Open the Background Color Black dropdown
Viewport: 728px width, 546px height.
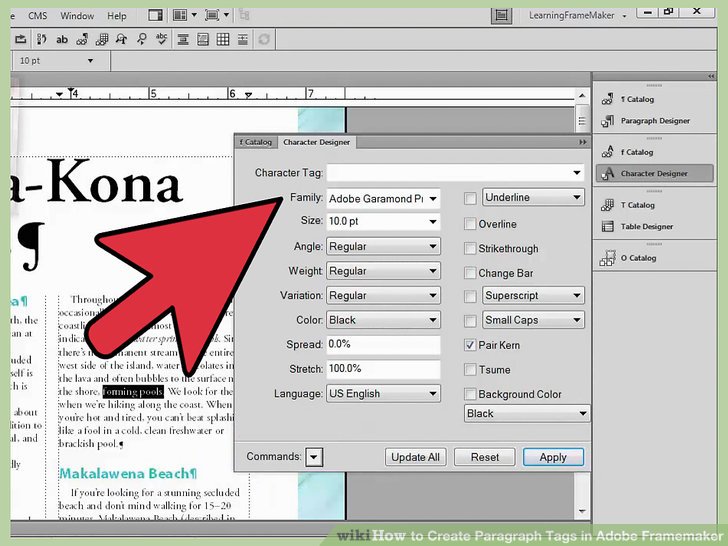click(x=582, y=413)
